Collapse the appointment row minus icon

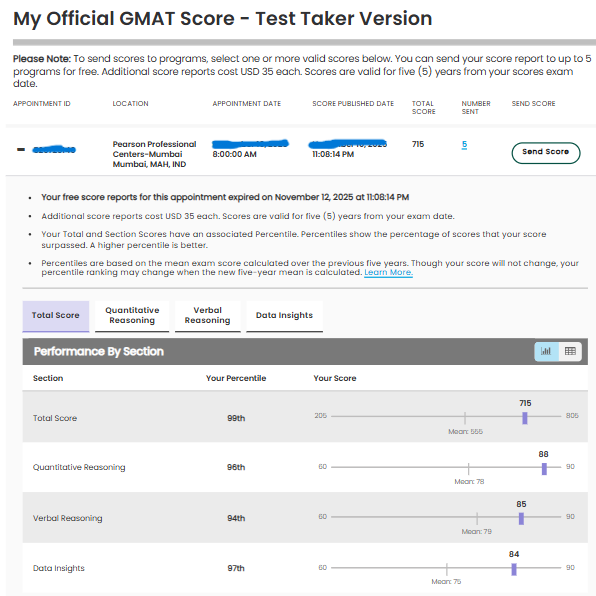click(21, 149)
